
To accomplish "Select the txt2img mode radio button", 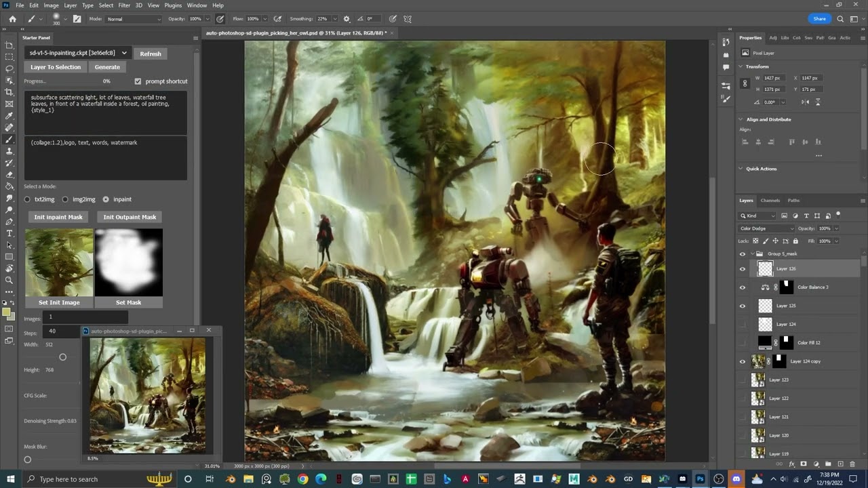I will 28,199.
